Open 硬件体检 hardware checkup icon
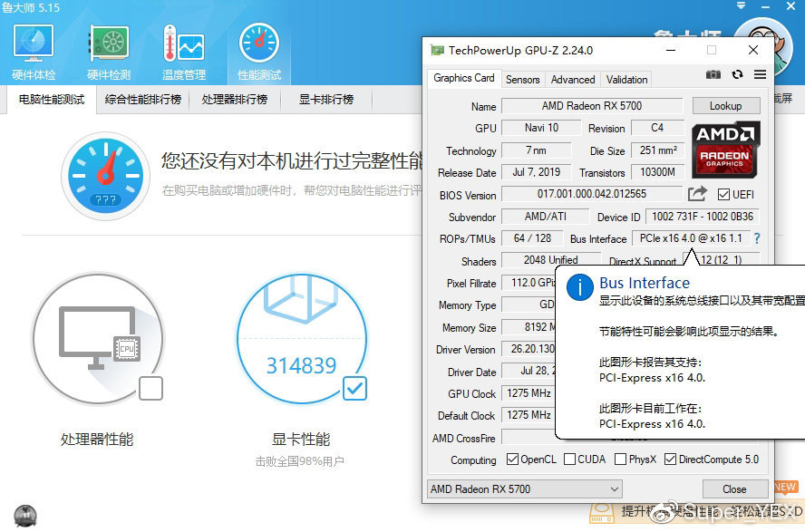This screenshot has height=532, width=805. click(x=34, y=52)
